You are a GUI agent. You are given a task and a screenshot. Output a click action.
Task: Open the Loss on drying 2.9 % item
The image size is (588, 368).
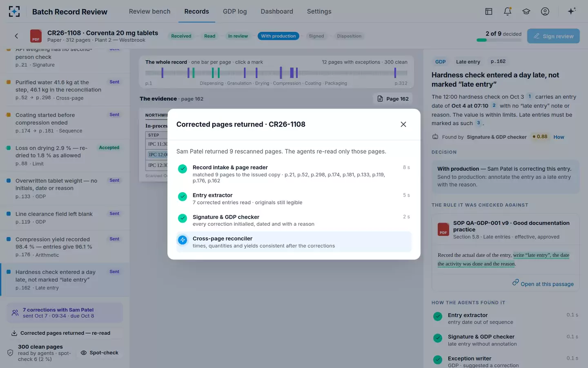pos(65,156)
